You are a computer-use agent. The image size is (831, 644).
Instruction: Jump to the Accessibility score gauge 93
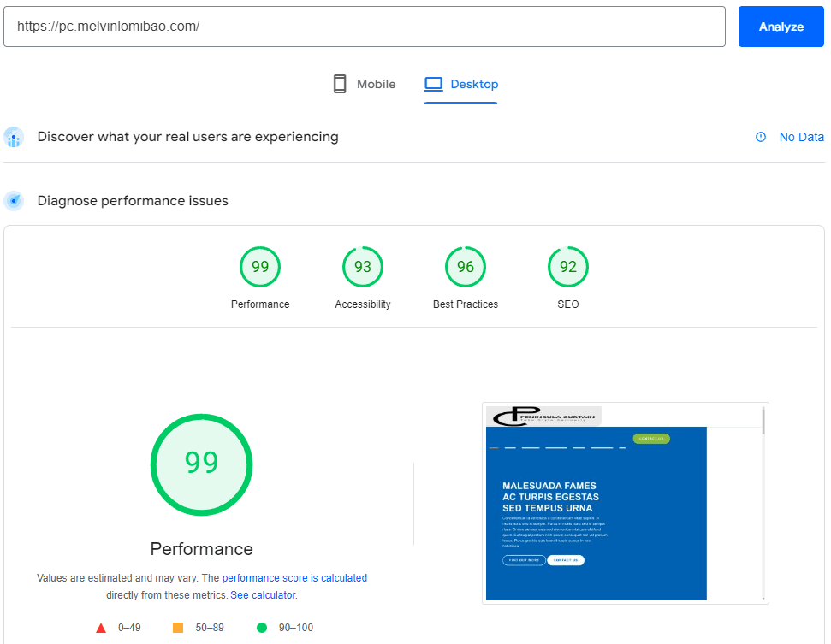363,268
